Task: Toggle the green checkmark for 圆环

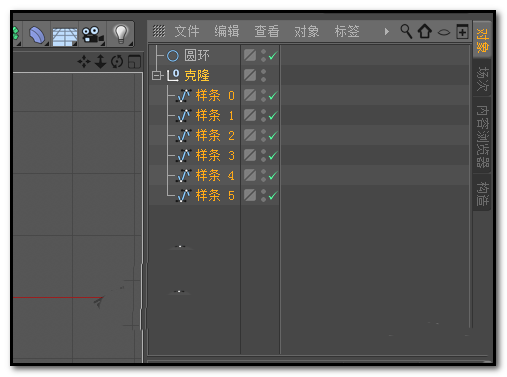Action: point(273,55)
